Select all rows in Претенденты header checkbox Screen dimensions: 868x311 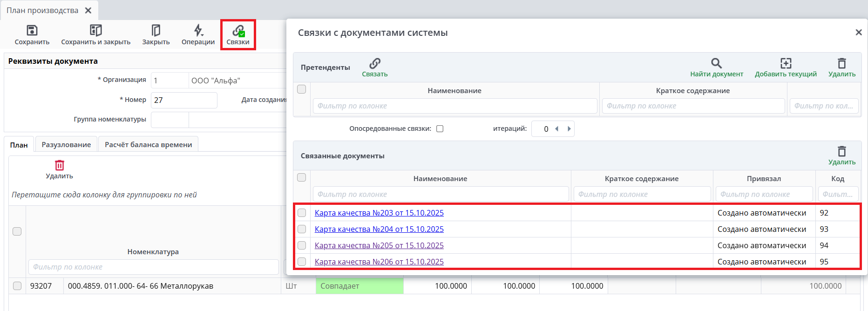click(302, 89)
